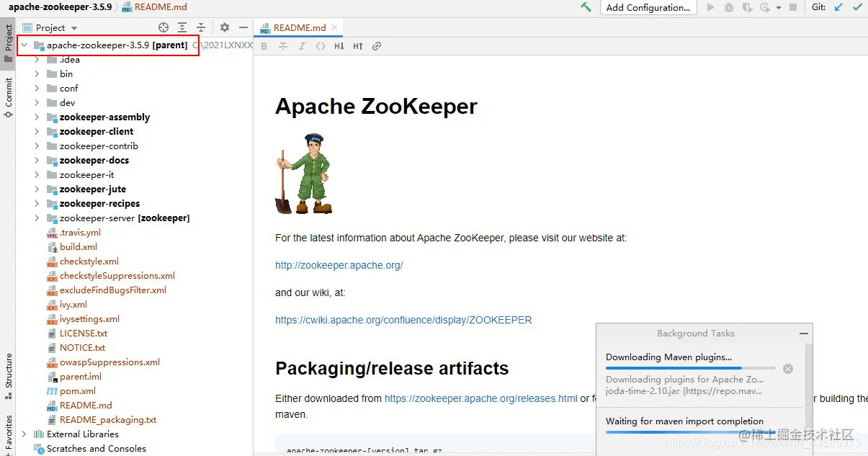Click the insert link chain icon
This screenshot has height=456, width=868.
(377, 46)
